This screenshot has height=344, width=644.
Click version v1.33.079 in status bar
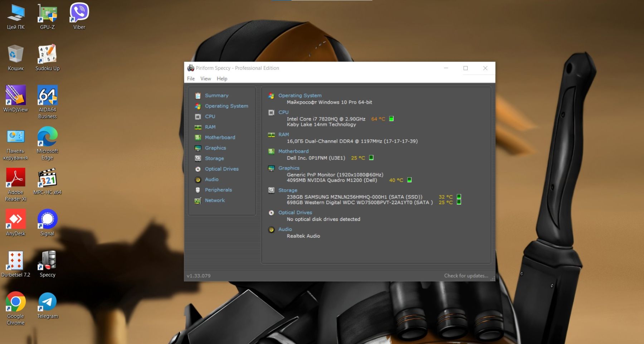[x=199, y=276]
